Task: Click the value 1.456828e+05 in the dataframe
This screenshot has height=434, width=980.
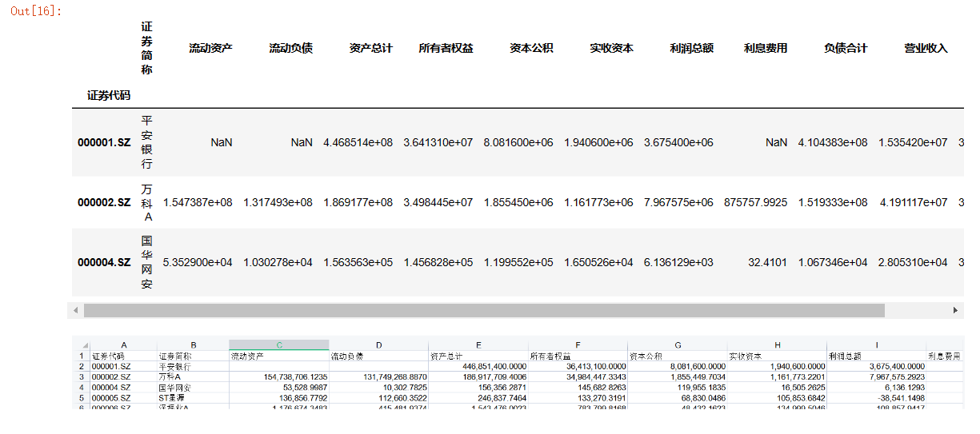Action: point(438,262)
